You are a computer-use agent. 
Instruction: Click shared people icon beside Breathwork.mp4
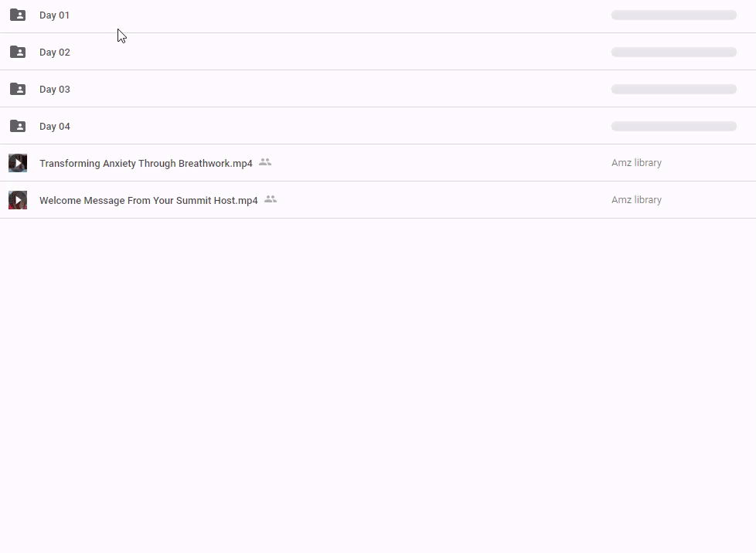265,162
